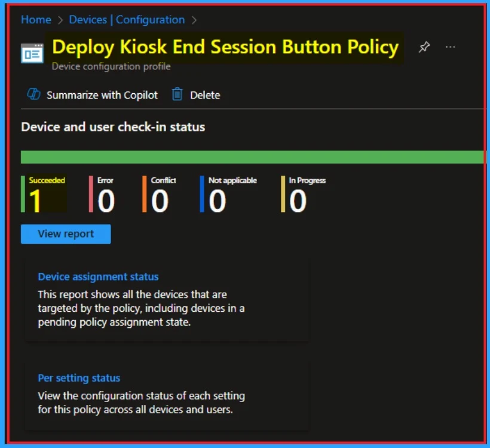Click the Copilot icon in the toolbar
Screen dimensions: 490x448
pyautogui.click(x=33, y=94)
